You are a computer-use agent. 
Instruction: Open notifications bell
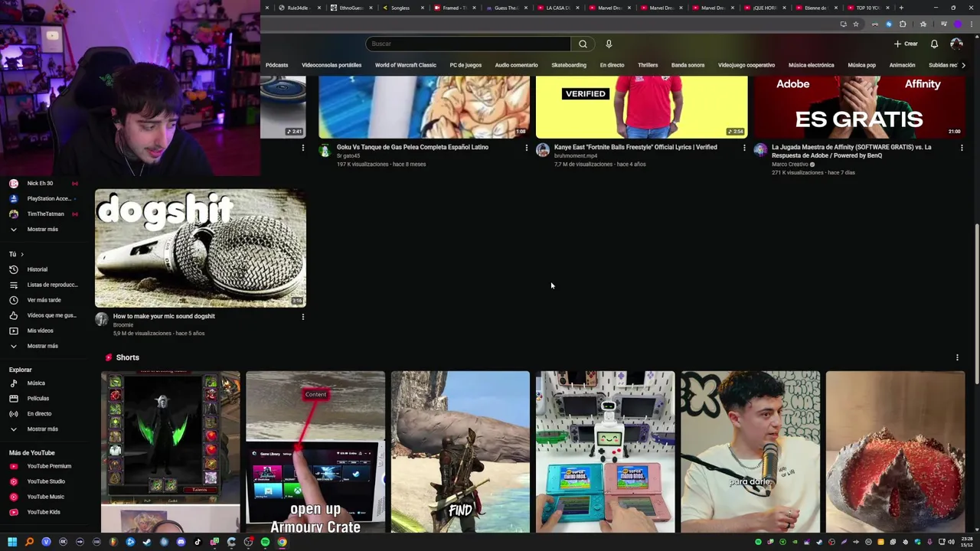coord(934,44)
